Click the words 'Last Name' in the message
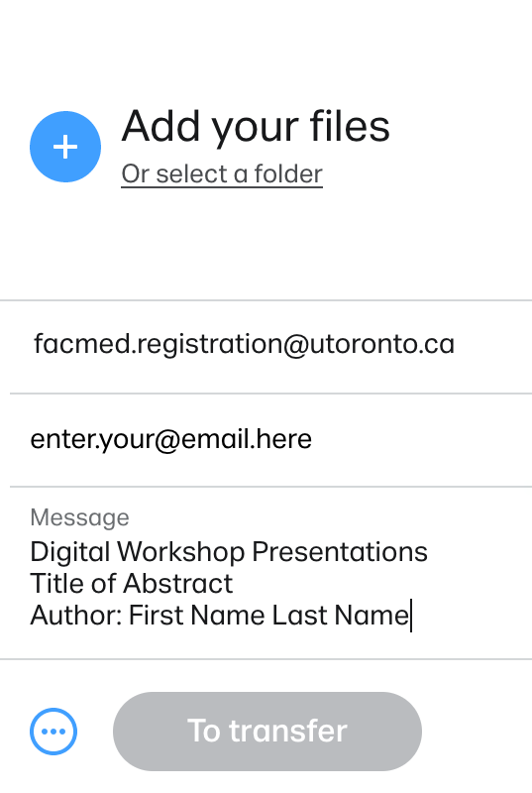 (340, 616)
